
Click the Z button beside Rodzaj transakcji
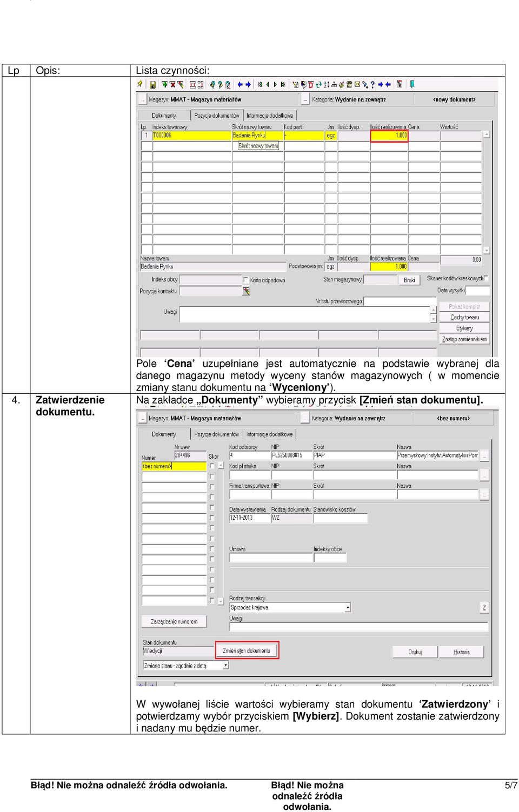click(x=484, y=608)
